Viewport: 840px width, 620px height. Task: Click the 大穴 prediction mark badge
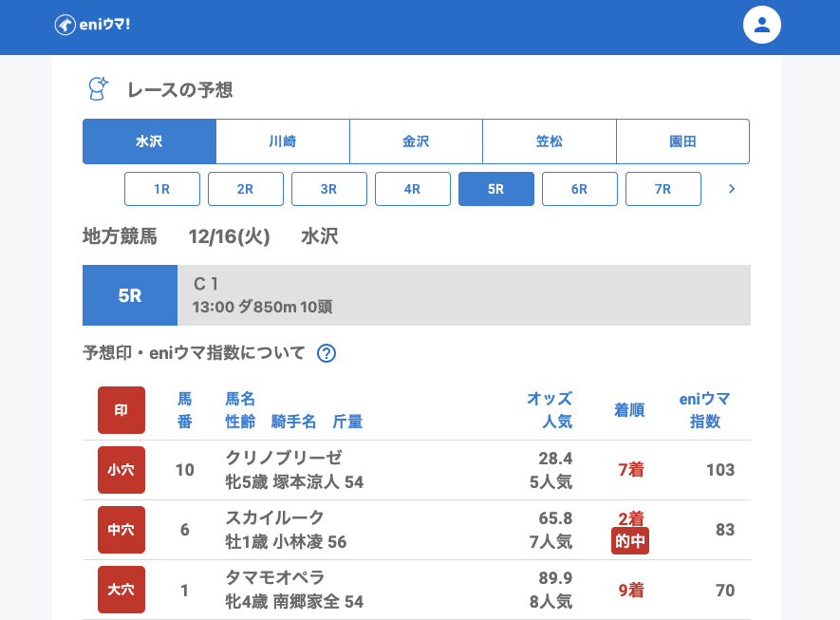(x=121, y=590)
